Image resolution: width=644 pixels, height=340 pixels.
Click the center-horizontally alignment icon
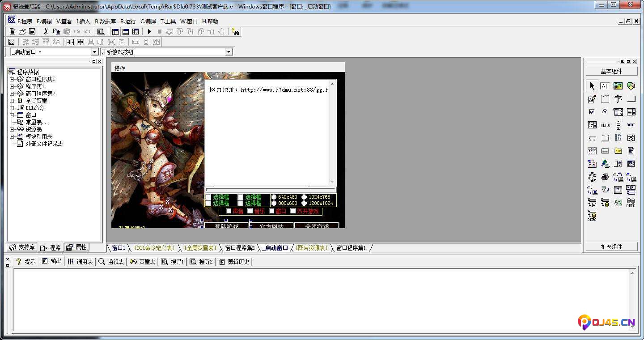70,42
